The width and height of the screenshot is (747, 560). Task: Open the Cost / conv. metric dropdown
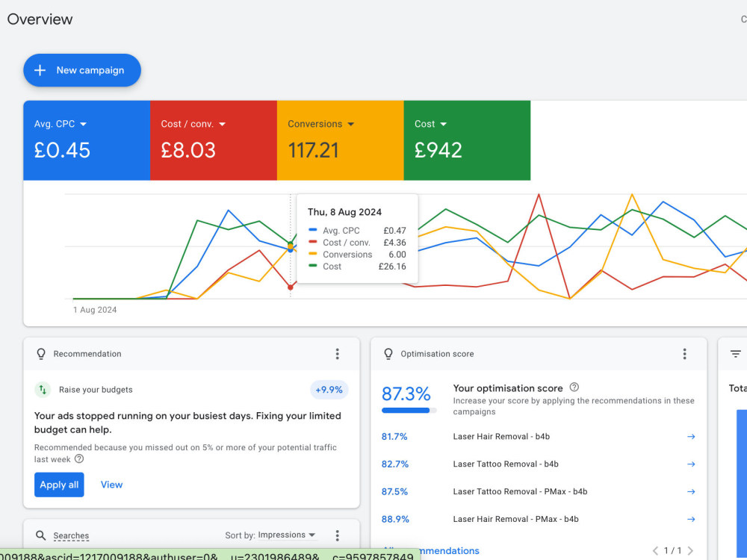[x=222, y=124]
